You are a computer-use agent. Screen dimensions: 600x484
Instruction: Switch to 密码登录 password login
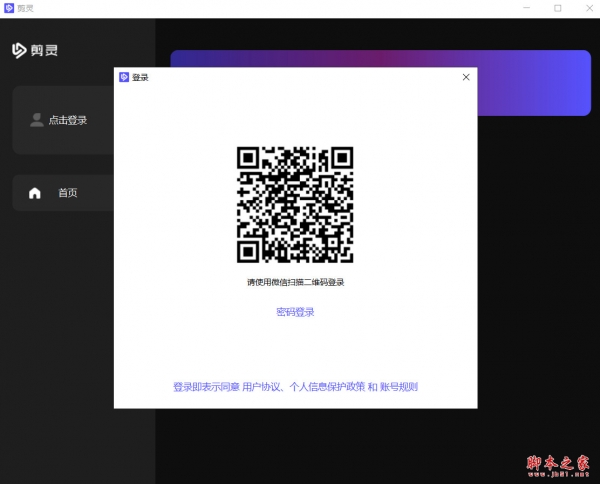[x=295, y=312]
